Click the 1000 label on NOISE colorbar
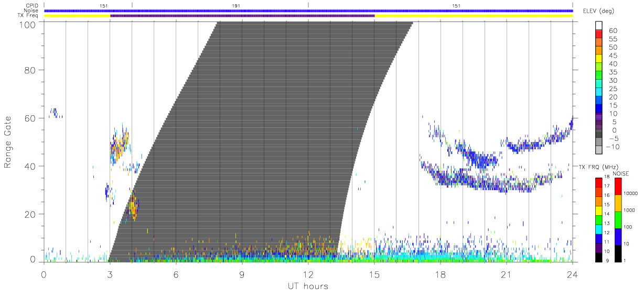 coord(630,210)
